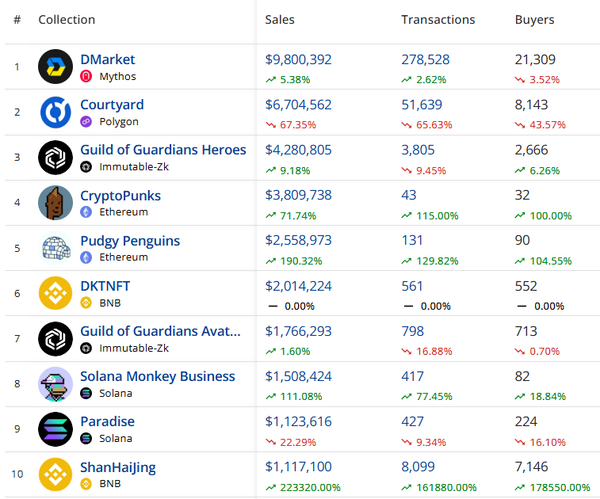This screenshot has width=600, height=499.
Task: Open the Solana Monkey Business avatar
Action: coord(55,384)
